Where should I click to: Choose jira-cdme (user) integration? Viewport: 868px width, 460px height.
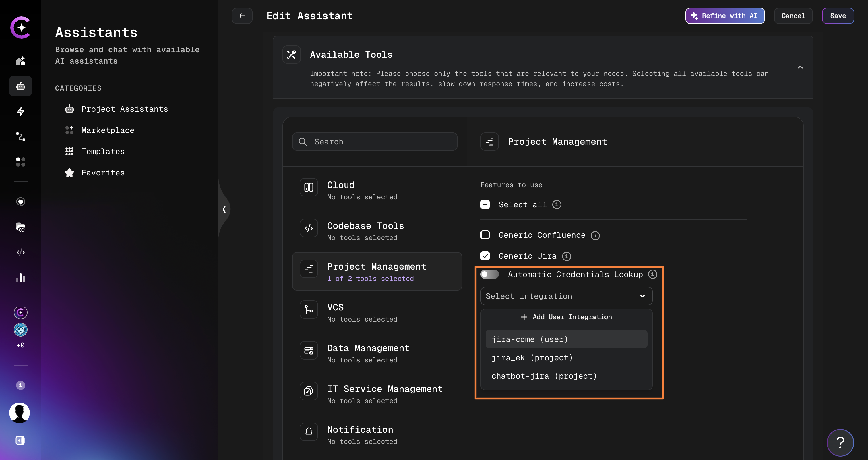point(566,339)
